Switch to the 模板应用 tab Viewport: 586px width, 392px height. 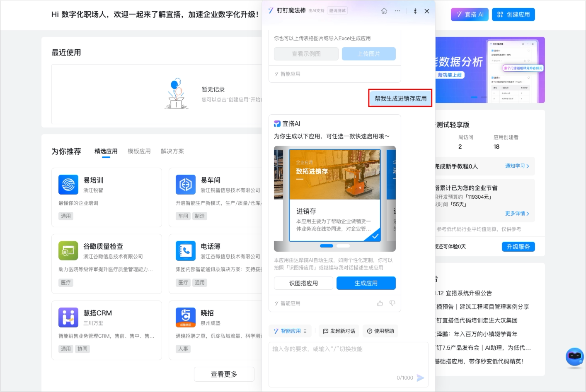139,151
